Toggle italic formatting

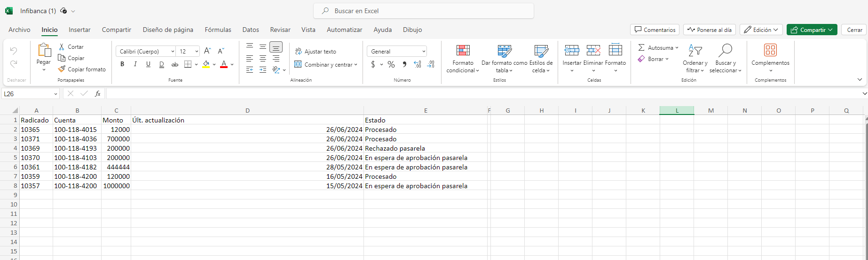(135, 64)
